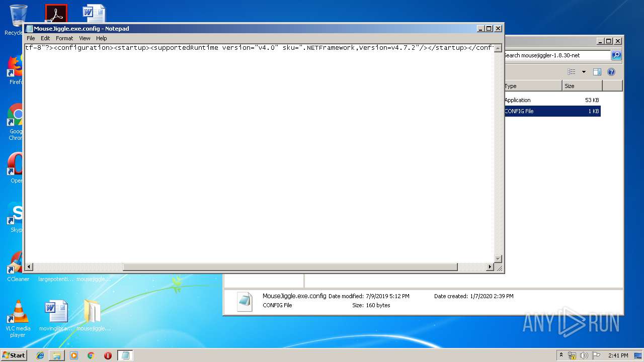The height and width of the screenshot is (362, 644).
Task: Click Explorer change your view icon
Action: pyautogui.click(x=572, y=72)
